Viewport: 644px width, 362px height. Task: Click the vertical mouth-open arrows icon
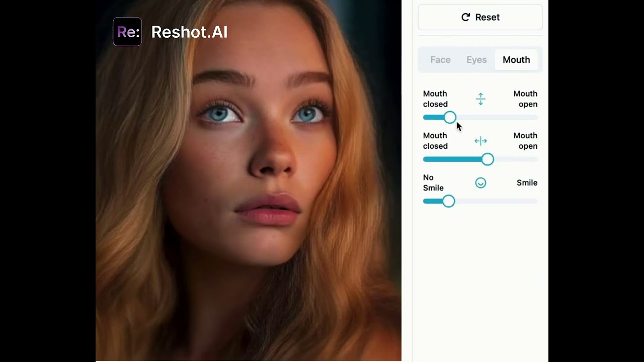tap(480, 99)
